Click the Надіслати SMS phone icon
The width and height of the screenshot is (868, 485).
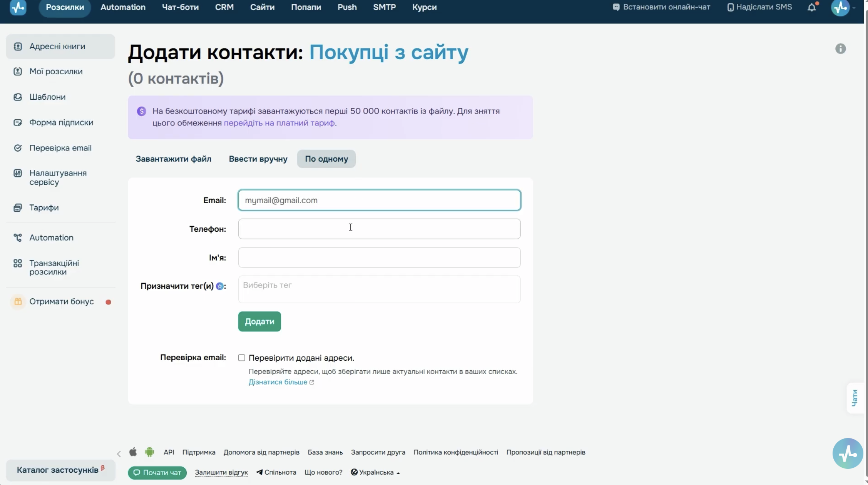(x=730, y=7)
